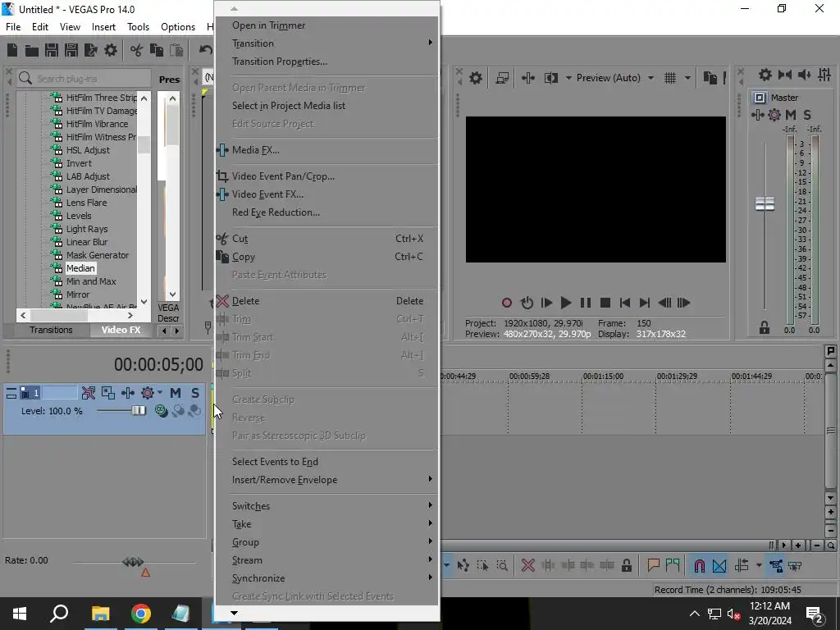Click the Split Screen View icon
Viewport: 840px width, 630px height.
(x=550, y=78)
